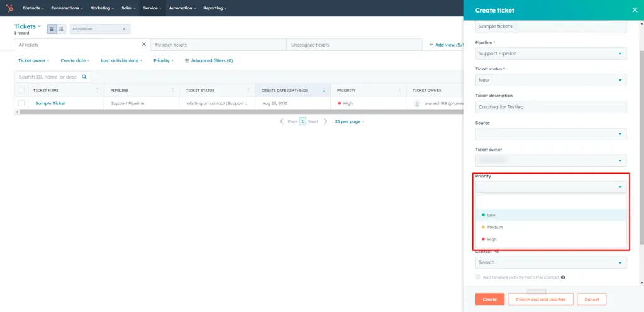Open Sample Ticket link
The height and width of the screenshot is (312, 644).
click(50, 103)
